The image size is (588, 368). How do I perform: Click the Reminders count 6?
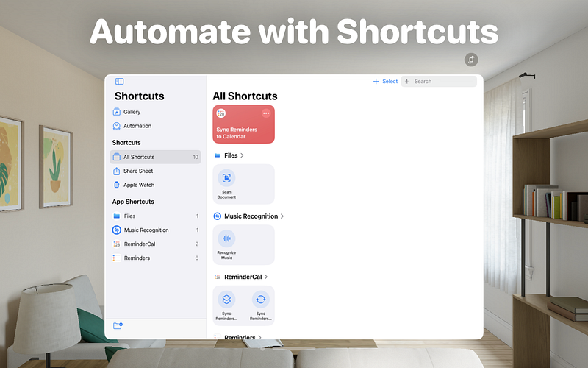pyautogui.click(x=197, y=258)
